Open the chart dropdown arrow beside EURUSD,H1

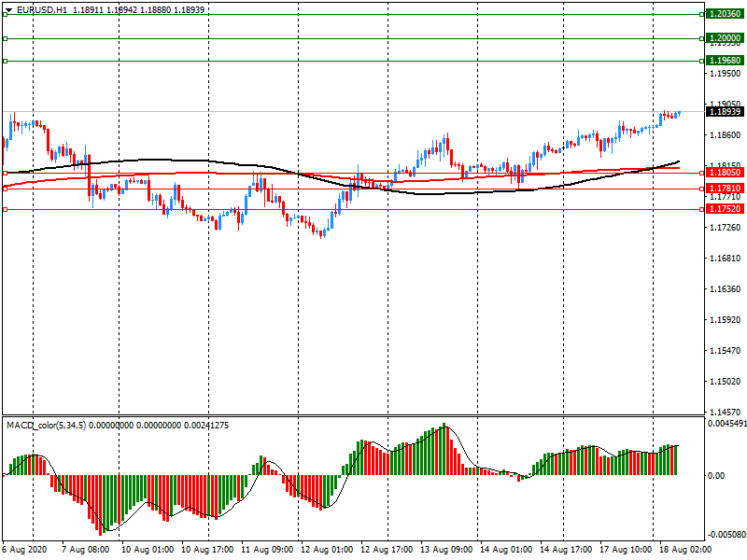tap(8, 9)
